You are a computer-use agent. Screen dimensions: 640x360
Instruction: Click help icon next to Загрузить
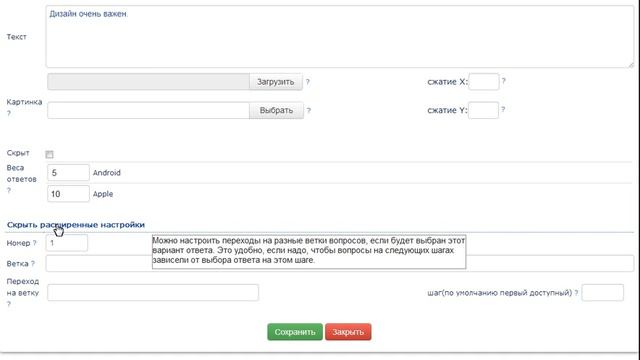tap(308, 82)
